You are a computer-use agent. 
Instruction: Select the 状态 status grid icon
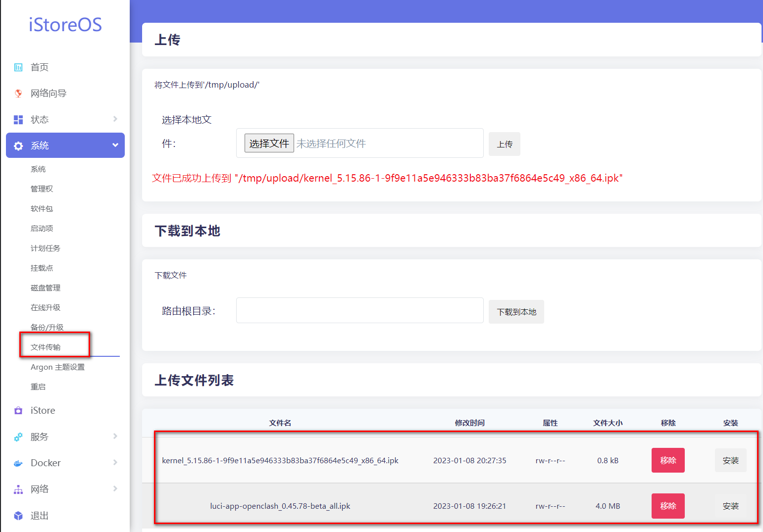(18, 119)
